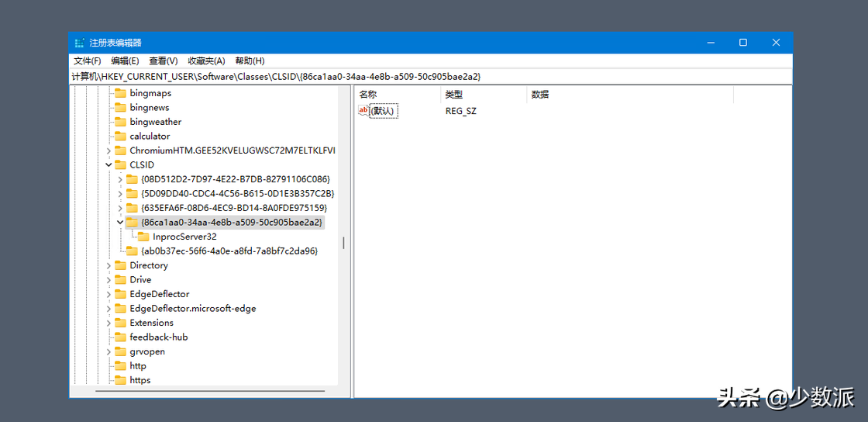Click the EdgeDeflector.microsoft-edge folder icon

click(120, 309)
